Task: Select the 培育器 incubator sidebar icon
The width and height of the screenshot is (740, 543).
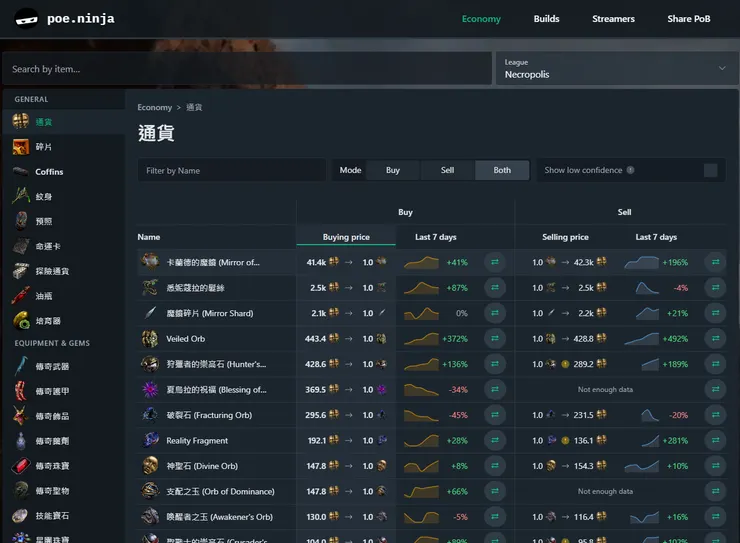Action: pyautogui.click(x=20, y=321)
